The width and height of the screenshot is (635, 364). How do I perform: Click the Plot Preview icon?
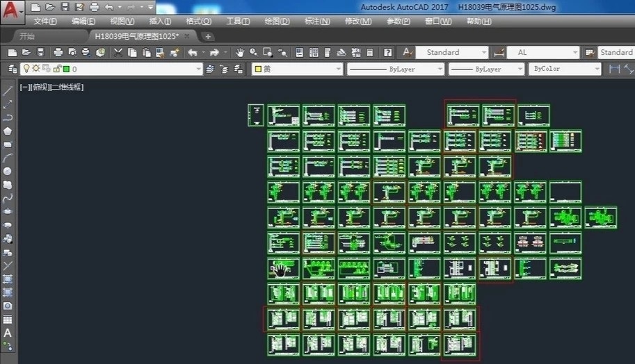click(72, 52)
